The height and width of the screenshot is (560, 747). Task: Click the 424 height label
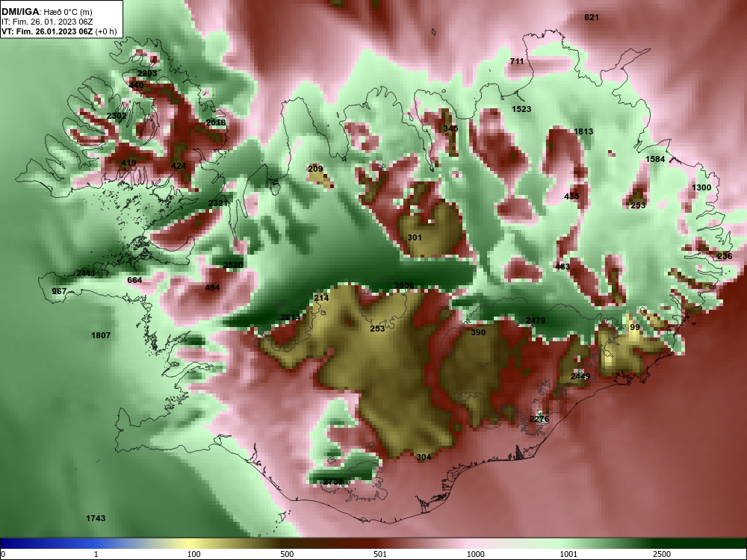pyautogui.click(x=179, y=167)
